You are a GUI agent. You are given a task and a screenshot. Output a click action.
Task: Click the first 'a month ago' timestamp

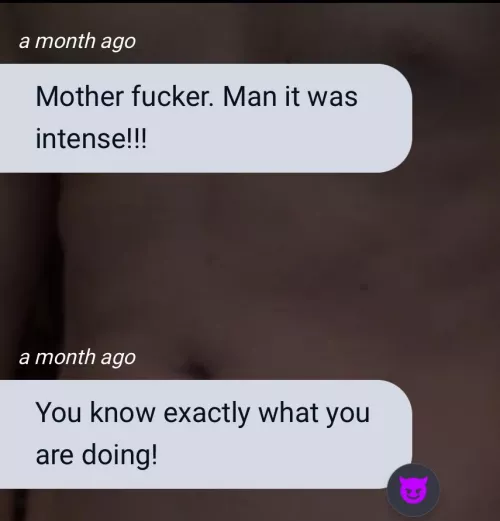point(77,42)
